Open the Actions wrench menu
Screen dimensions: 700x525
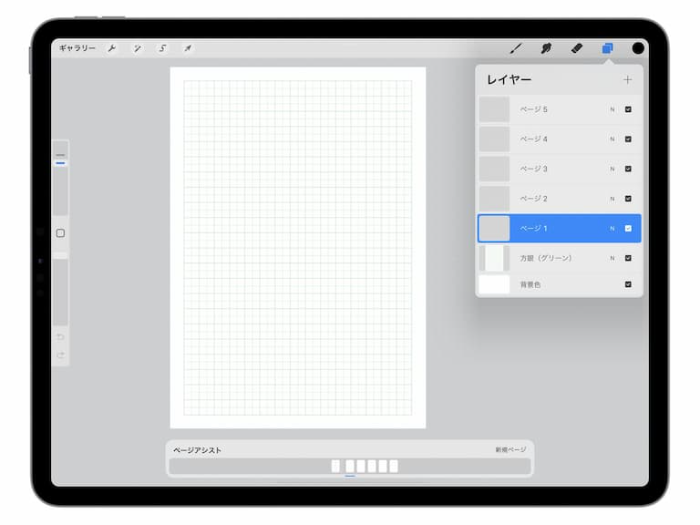[112, 48]
